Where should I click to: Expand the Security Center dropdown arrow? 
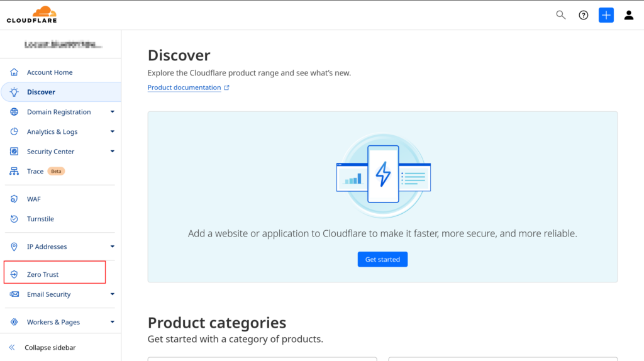pos(112,151)
